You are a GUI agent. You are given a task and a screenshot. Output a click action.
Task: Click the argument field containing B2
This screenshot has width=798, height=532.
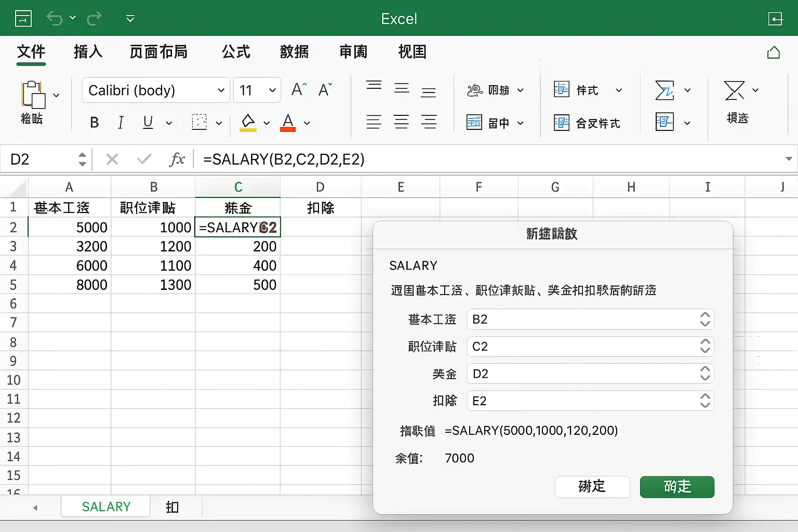pos(582,320)
